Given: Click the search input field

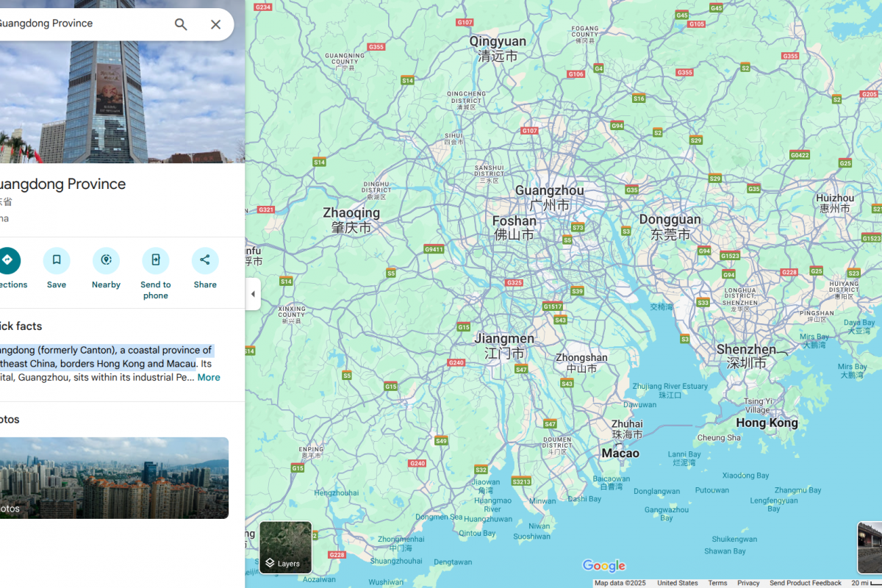Looking at the screenshot, I should coord(81,24).
